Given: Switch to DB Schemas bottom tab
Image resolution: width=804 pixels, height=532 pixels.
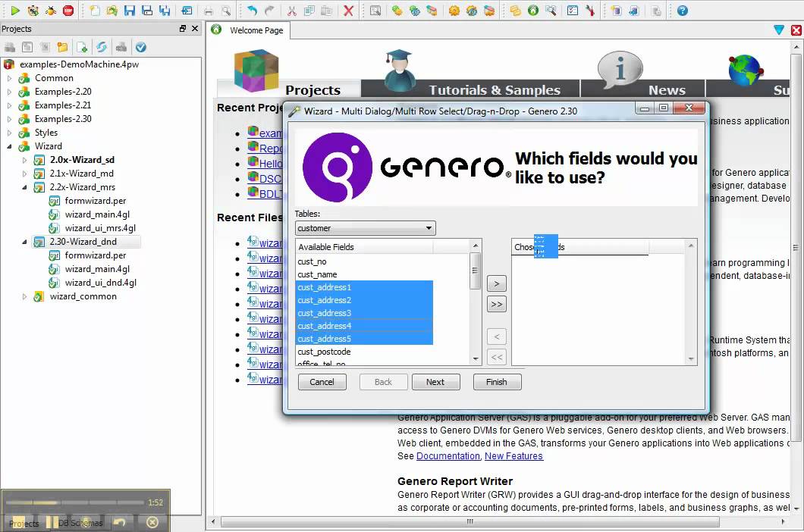Looking at the screenshot, I should point(80,523).
